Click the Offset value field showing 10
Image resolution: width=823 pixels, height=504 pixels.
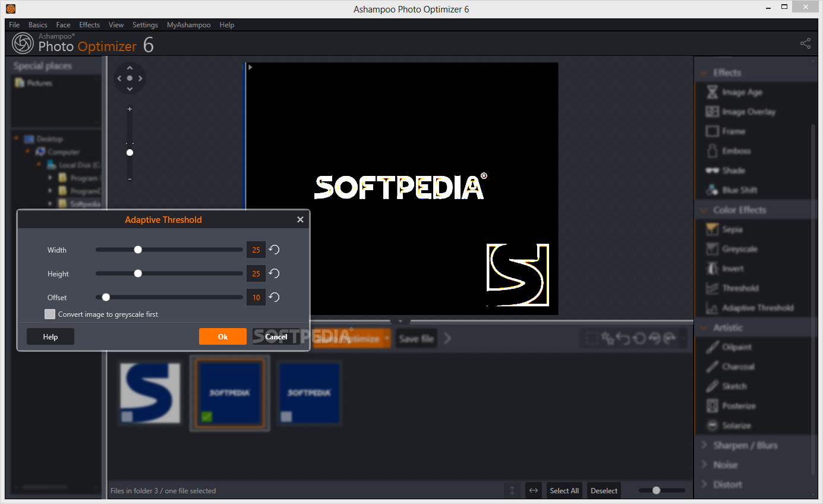tap(256, 297)
